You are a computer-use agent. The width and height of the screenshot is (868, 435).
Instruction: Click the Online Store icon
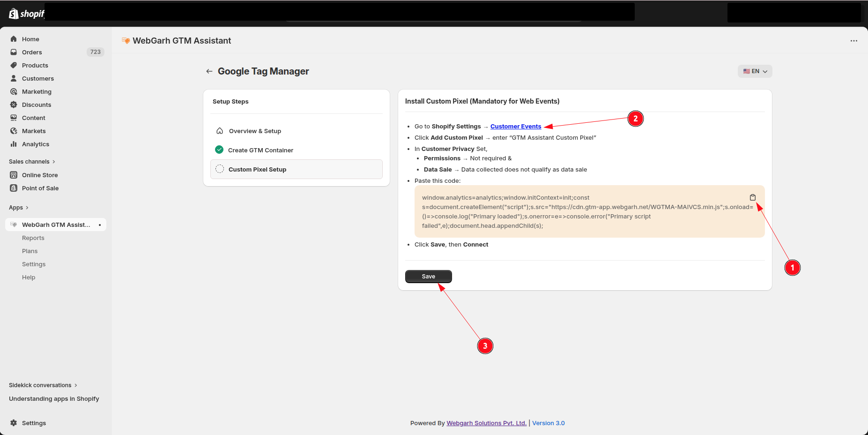14,175
